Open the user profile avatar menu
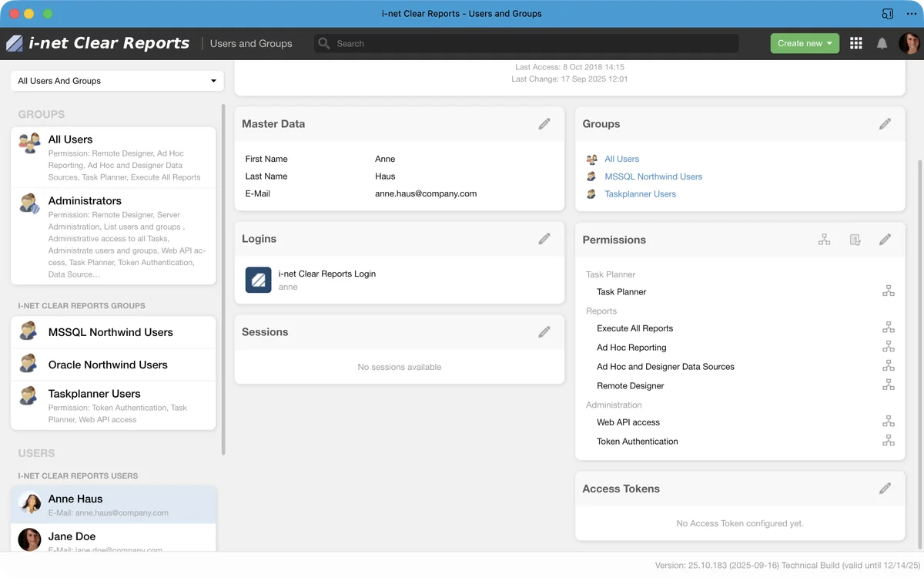 [x=909, y=44]
